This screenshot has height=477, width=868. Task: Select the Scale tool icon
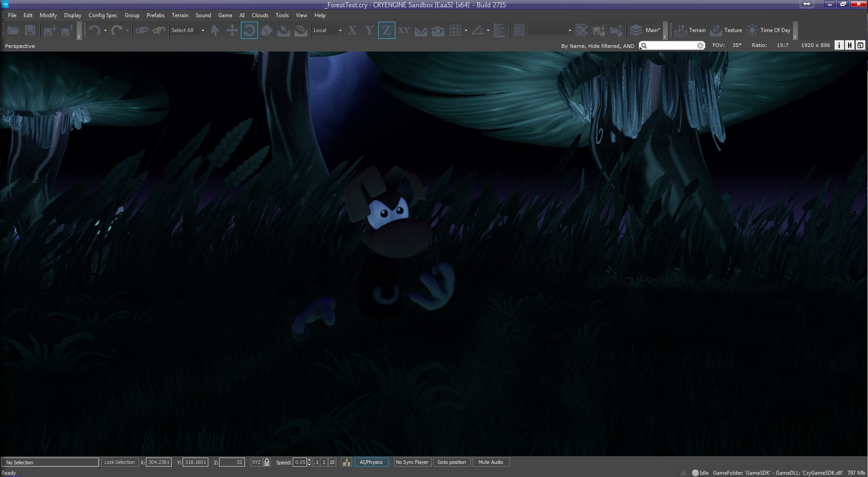click(x=267, y=30)
